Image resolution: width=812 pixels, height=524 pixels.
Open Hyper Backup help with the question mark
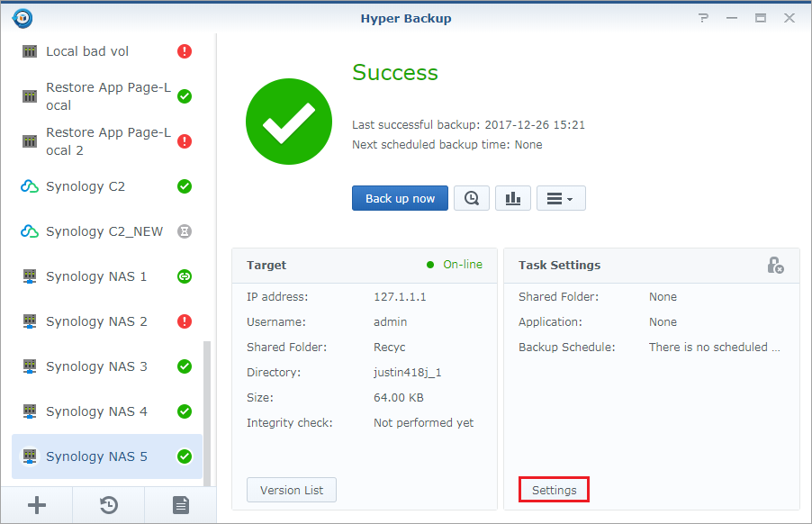702,16
